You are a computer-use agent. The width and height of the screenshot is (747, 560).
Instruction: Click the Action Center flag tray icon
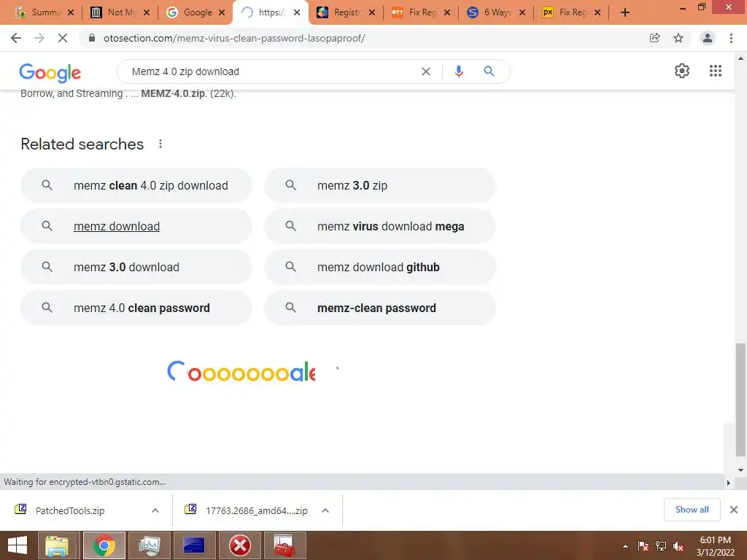point(643,546)
